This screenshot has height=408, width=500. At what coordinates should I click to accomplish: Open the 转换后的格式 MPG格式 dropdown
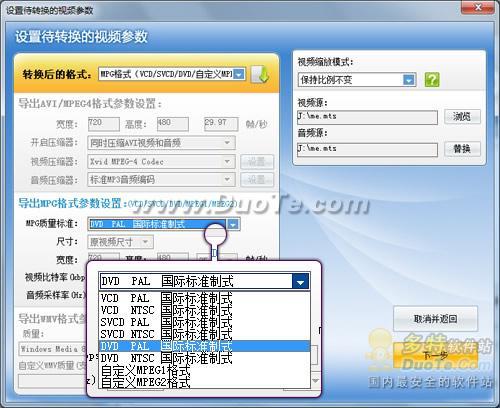(x=172, y=74)
